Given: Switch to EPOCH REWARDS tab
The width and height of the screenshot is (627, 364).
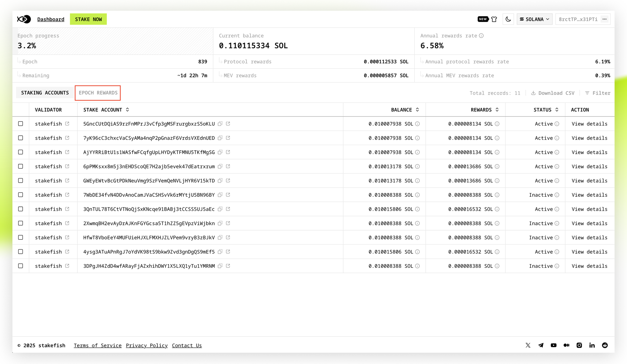Looking at the screenshot, I should pyautogui.click(x=98, y=93).
